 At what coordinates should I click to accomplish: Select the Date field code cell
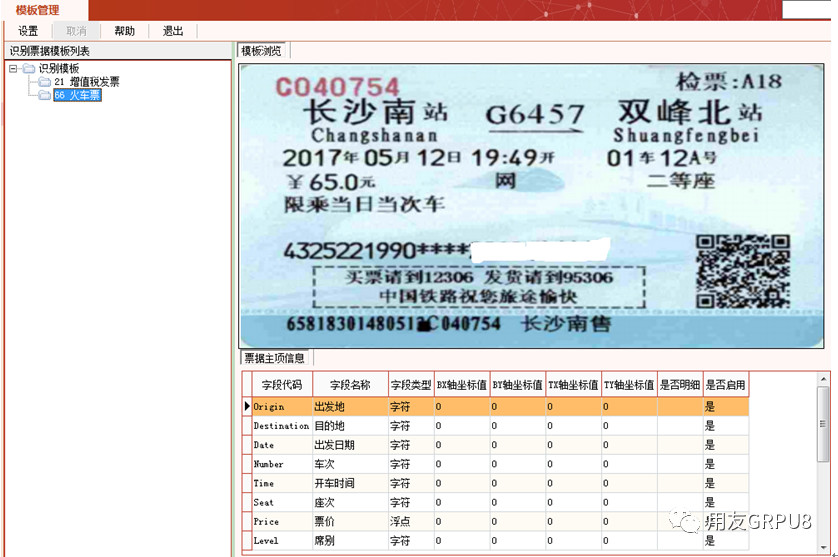click(282, 445)
